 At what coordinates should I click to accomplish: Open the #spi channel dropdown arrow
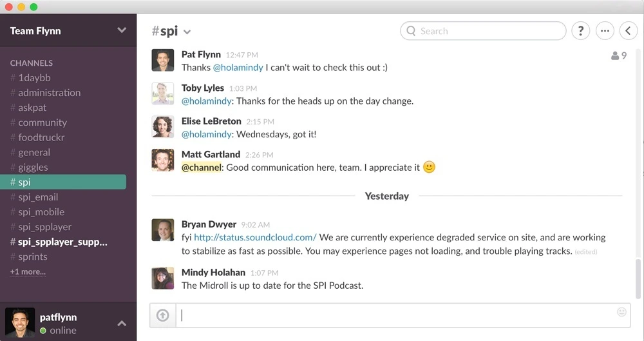187,32
